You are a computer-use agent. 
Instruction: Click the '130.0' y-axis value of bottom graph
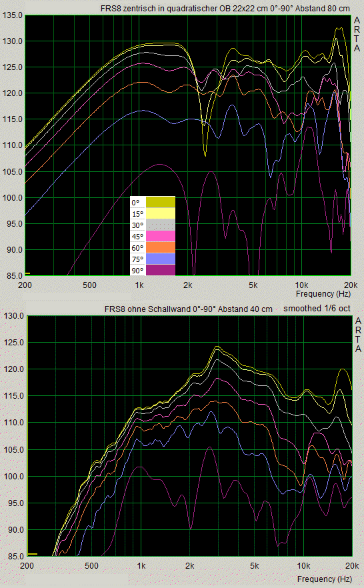pos(14,316)
